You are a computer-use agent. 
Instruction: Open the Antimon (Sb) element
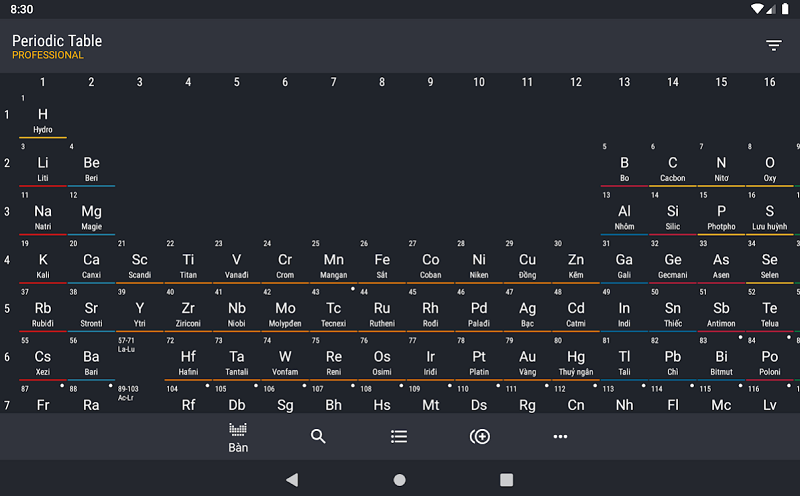click(x=721, y=310)
